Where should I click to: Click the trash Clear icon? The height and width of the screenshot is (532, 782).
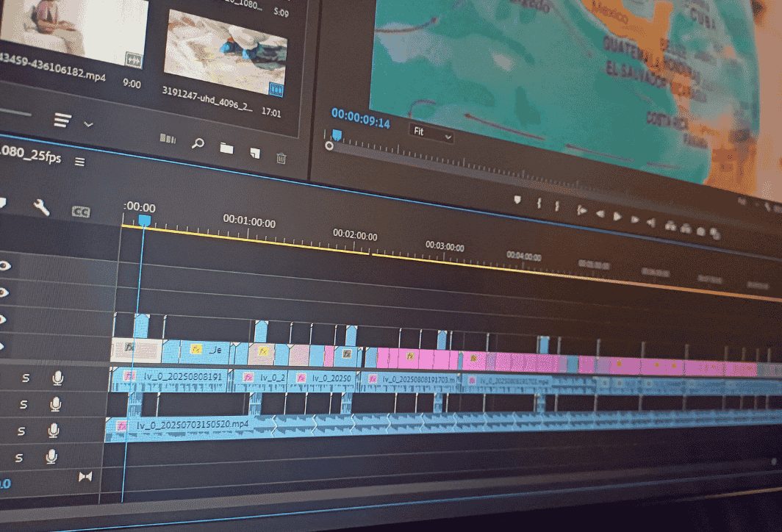click(x=281, y=157)
